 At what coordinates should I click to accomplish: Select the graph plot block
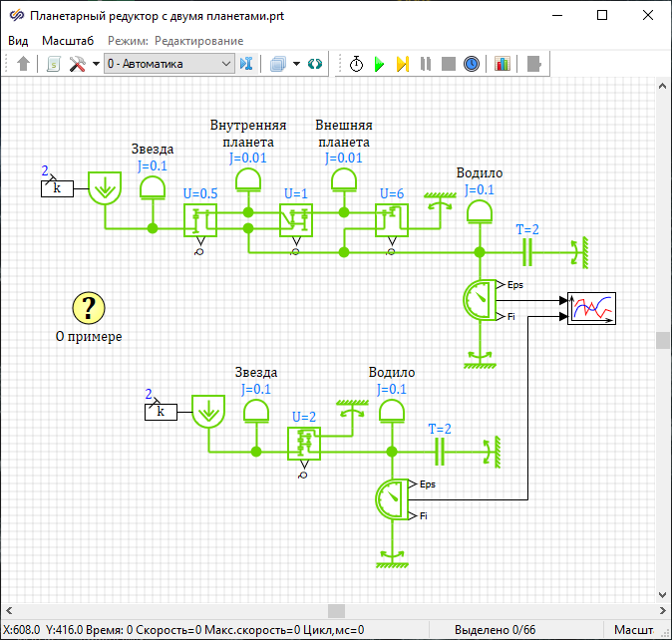(591, 309)
